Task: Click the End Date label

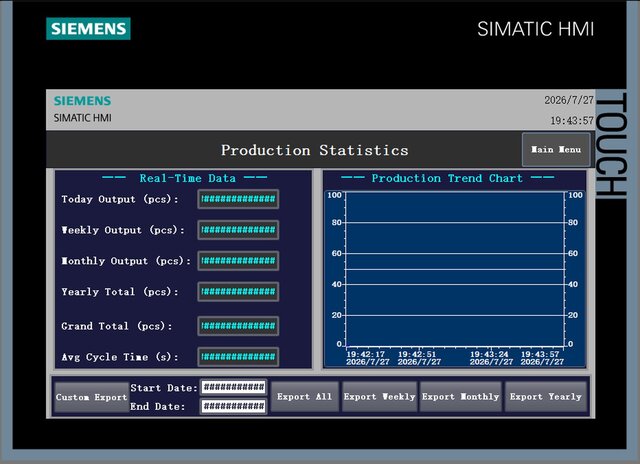Action: point(158,406)
